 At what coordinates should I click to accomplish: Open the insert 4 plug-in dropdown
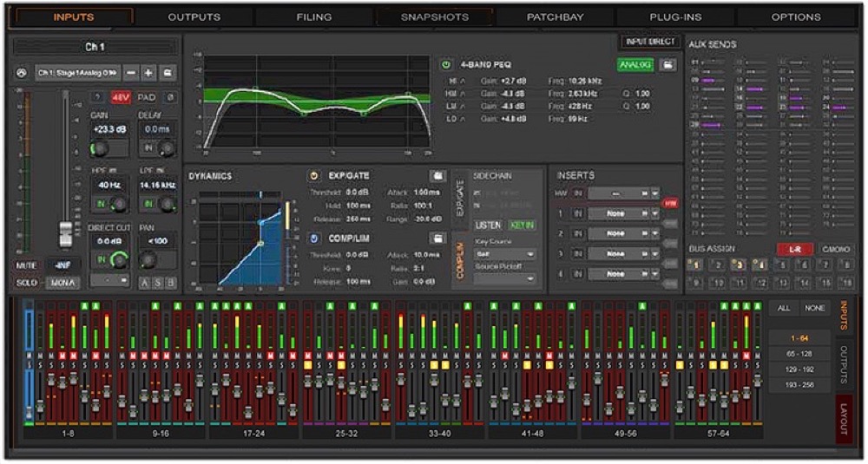623,274
